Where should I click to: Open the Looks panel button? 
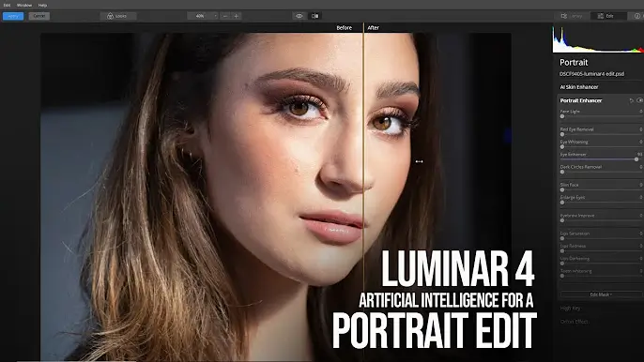pyautogui.click(x=118, y=16)
